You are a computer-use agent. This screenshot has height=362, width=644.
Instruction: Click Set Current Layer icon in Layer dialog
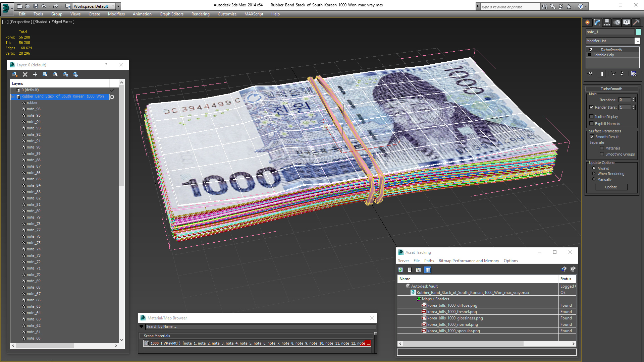coord(55,74)
